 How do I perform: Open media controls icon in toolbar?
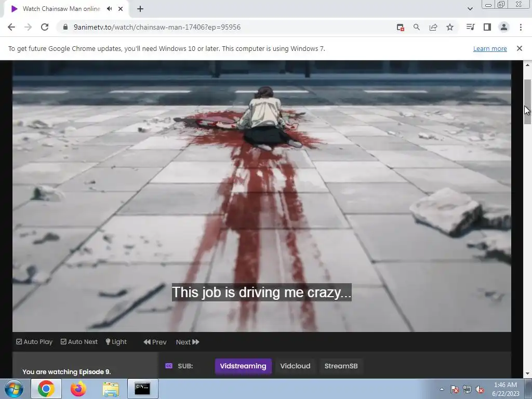point(470,27)
